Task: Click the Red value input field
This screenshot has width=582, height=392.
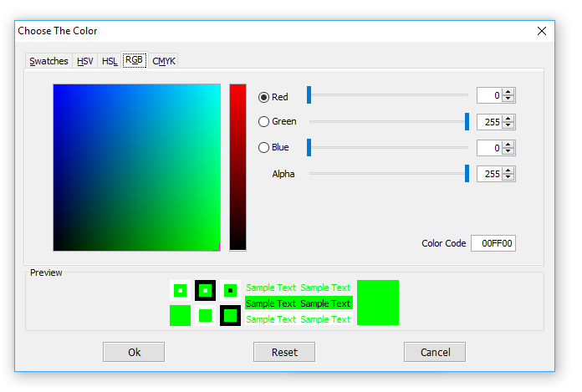Action: (489, 95)
